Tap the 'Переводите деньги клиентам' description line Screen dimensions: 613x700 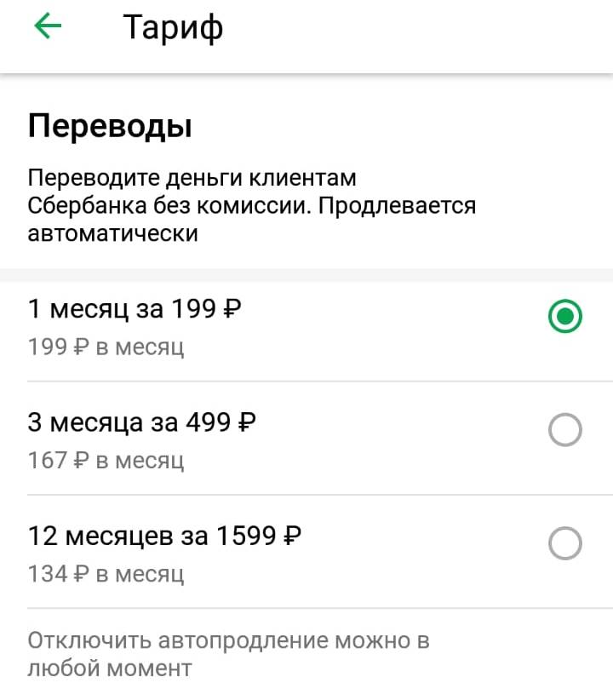pyautogui.click(x=192, y=178)
